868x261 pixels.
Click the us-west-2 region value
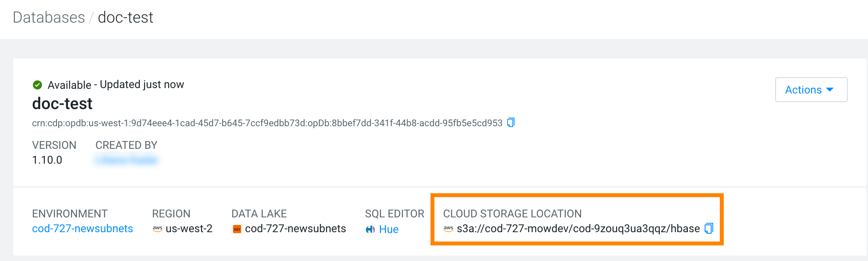[189, 229]
